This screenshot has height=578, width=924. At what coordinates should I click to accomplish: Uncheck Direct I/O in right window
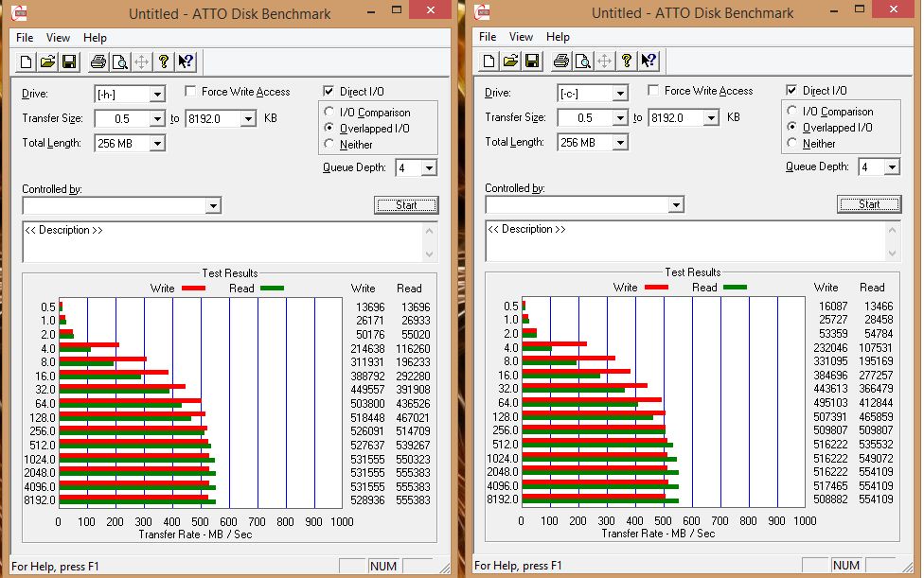(791, 90)
